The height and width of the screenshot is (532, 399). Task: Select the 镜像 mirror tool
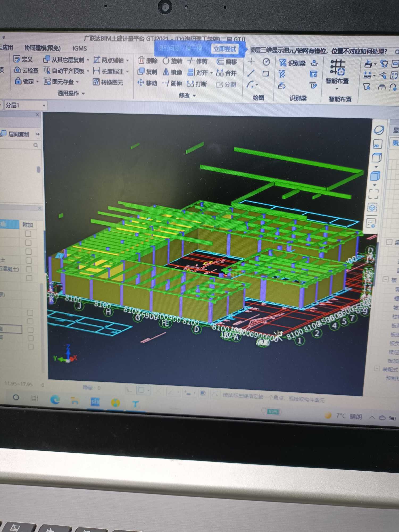172,72
